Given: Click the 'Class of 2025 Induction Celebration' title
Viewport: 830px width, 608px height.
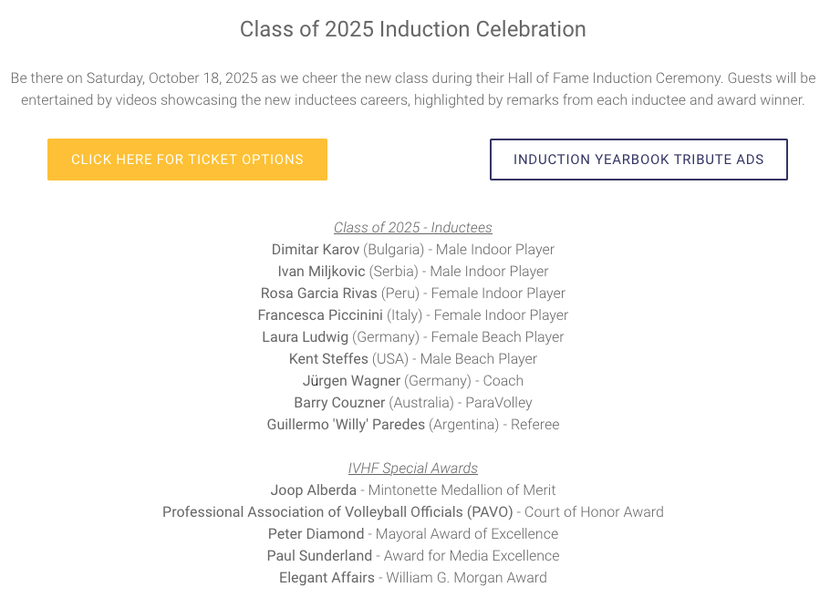Looking at the screenshot, I should (x=413, y=29).
